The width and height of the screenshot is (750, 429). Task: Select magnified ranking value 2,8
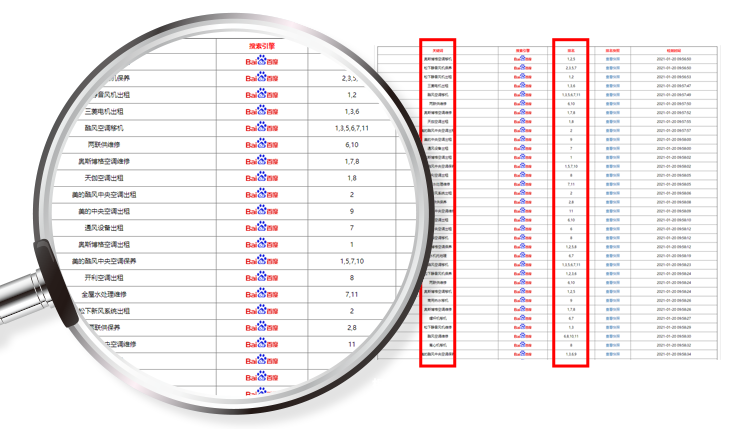352,328
